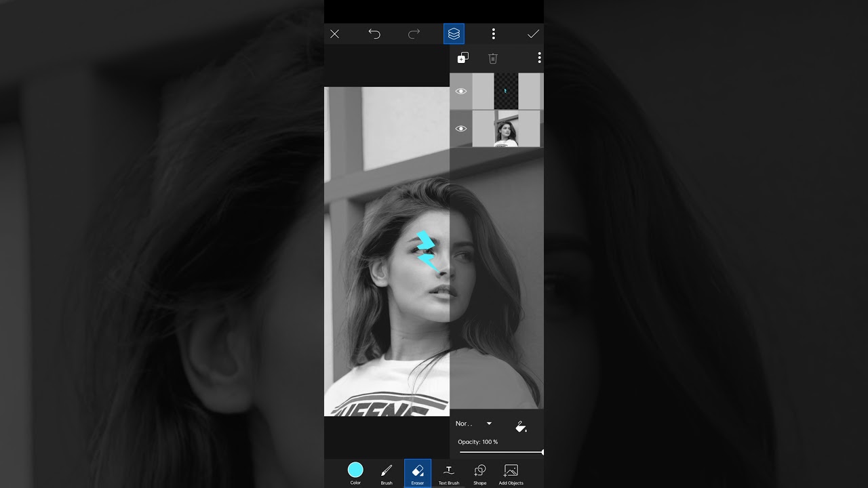This screenshot has height=488, width=868.
Task: Open the Normal blend mode dropdown
Action: pos(473,424)
